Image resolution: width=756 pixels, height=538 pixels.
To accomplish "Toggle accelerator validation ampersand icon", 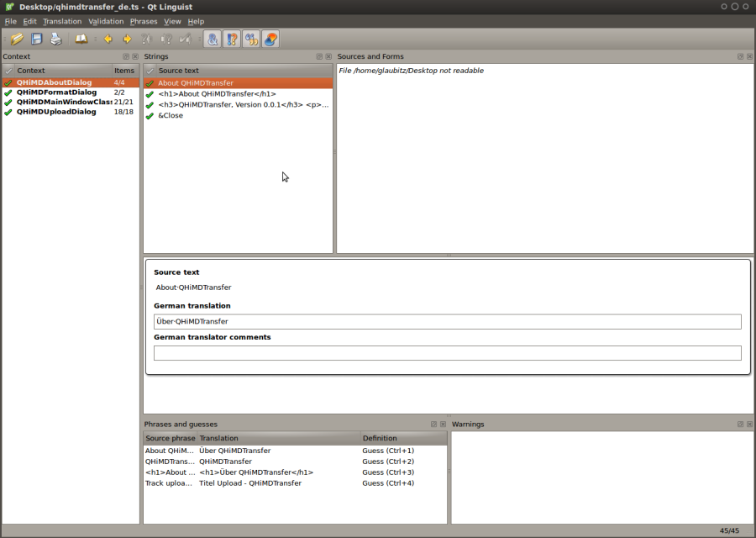I will point(213,39).
